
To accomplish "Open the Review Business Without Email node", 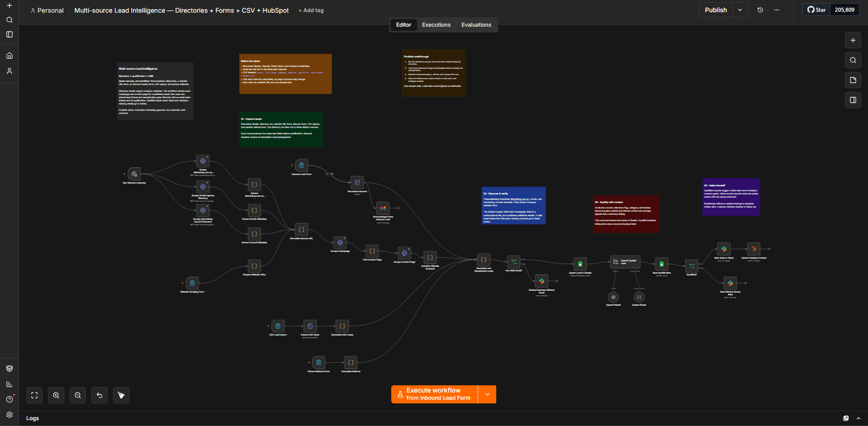I will point(541,281).
